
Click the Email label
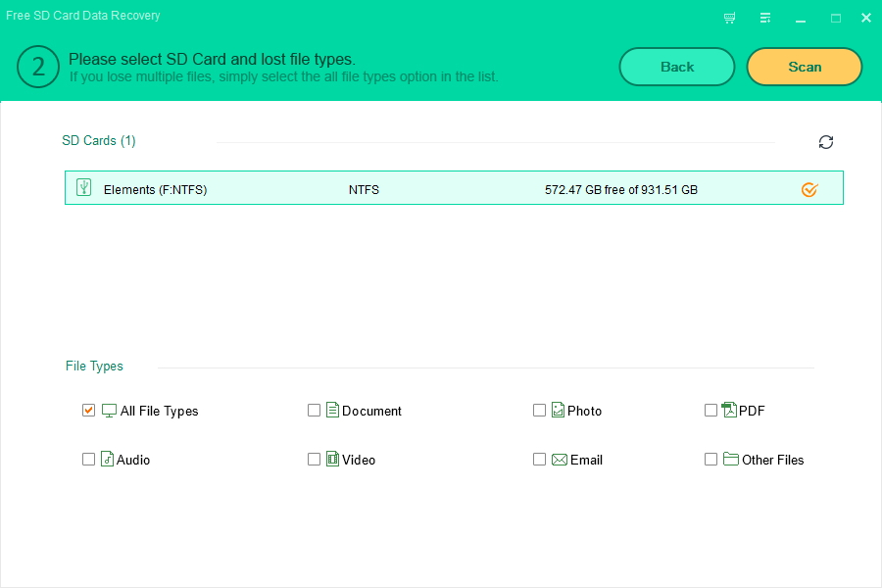click(586, 460)
